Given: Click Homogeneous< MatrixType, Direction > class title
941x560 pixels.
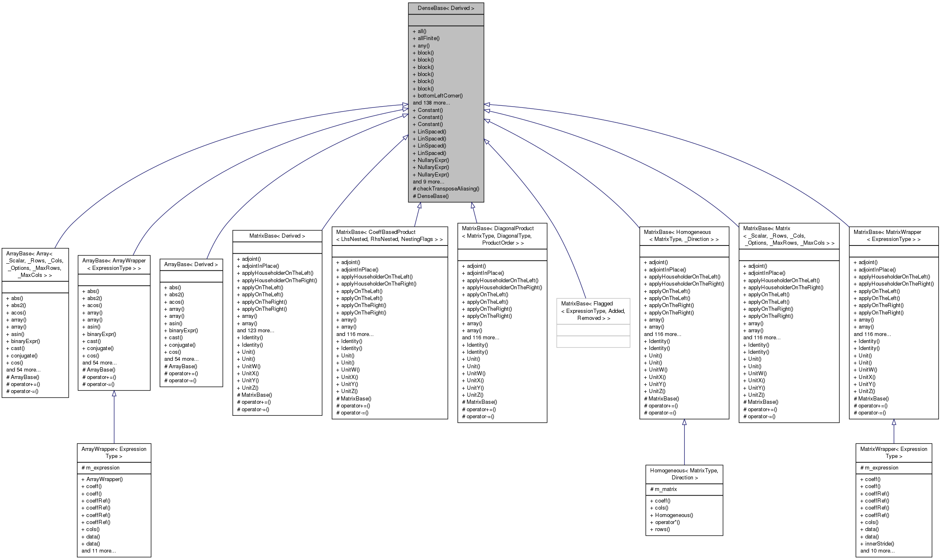Looking at the screenshot, I should click(x=684, y=474).
